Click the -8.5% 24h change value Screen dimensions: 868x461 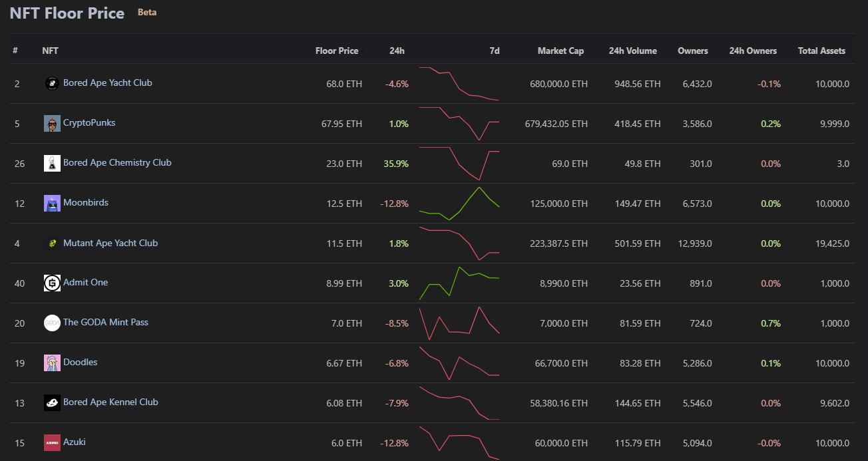[x=397, y=324]
